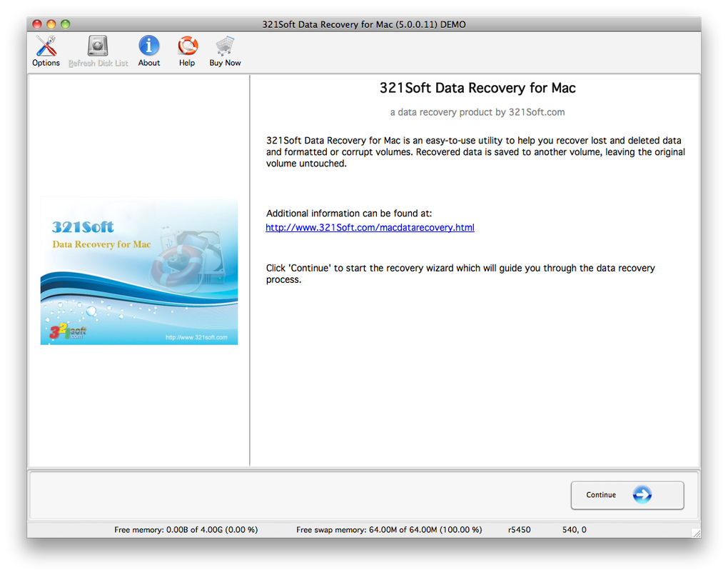Click the r5450 revision label
This screenshot has width=728, height=575.
point(518,529)
